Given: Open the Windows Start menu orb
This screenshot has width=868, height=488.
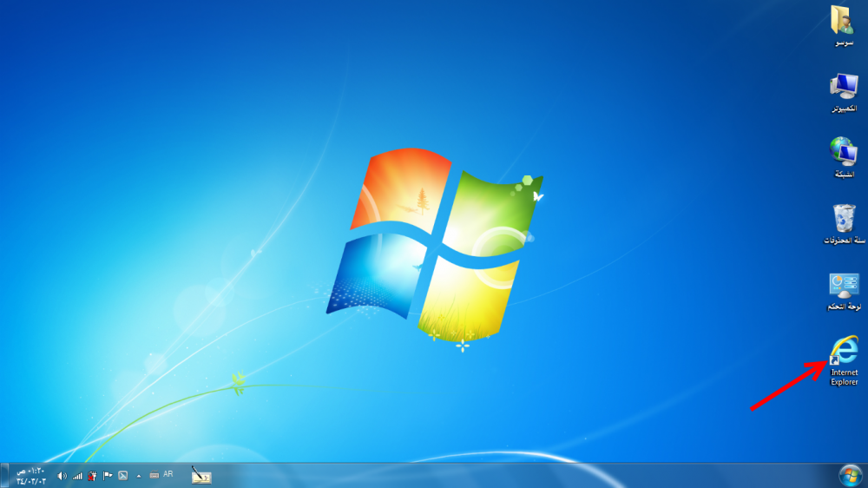Looking at the screenshot, I should (849, 475).
